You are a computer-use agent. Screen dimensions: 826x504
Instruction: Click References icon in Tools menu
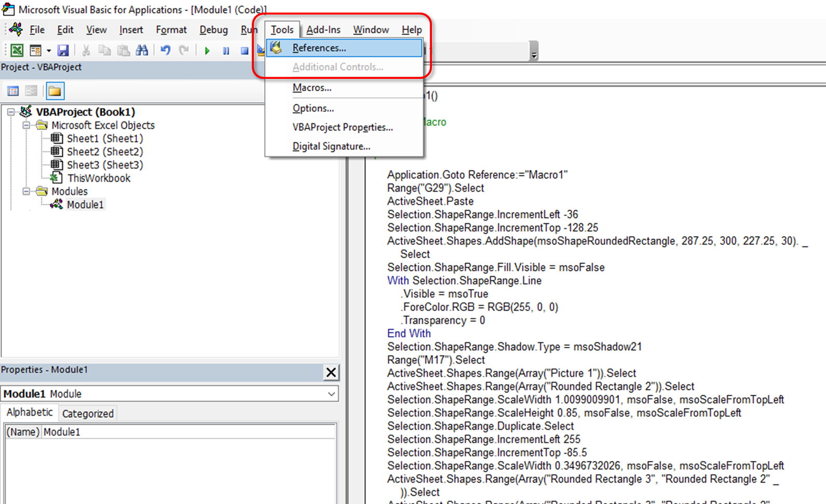click(x=277, y=48)
